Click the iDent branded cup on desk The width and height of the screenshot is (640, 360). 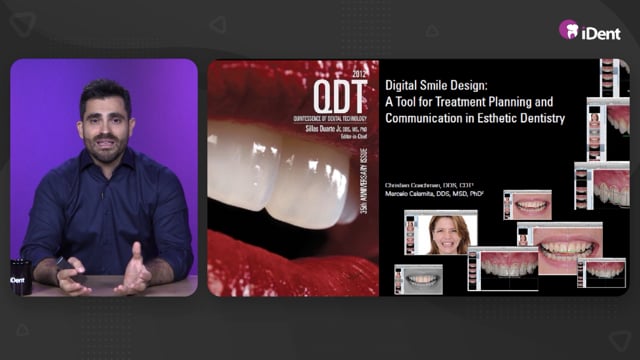[x=20, y=277]
